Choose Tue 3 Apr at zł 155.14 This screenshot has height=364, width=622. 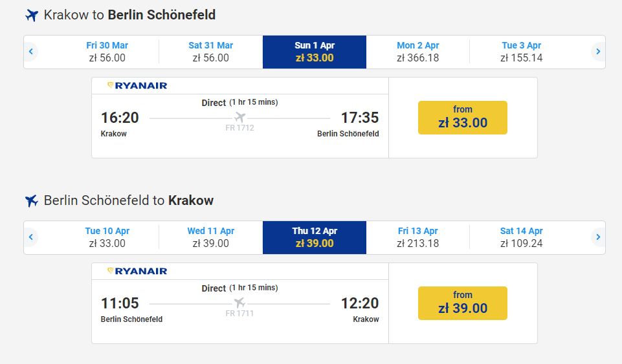[x=522, y=52]
